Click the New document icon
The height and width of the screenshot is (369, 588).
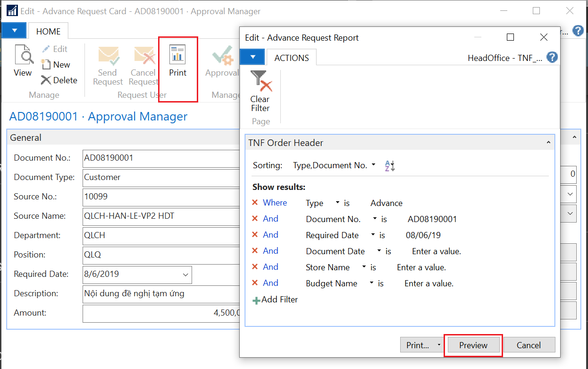click(46, 65)
